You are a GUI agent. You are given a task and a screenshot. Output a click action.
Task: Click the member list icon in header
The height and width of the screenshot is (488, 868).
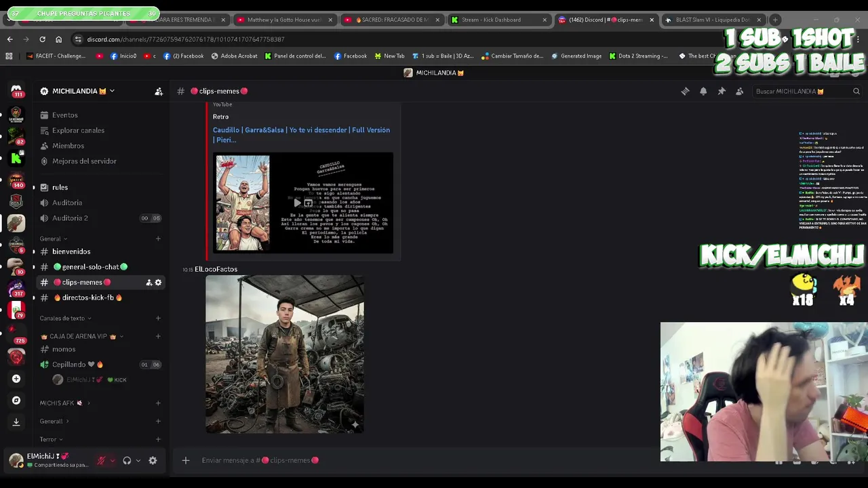739,91
